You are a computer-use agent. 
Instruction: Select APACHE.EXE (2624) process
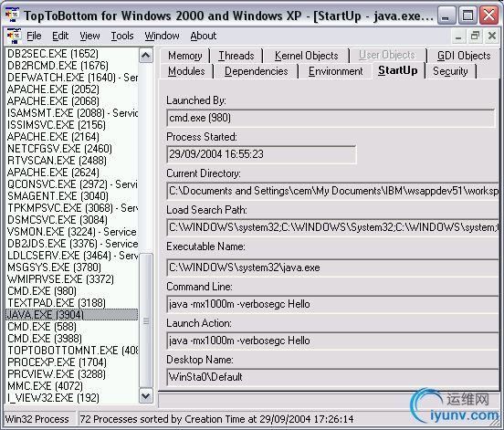click(53, 173)
